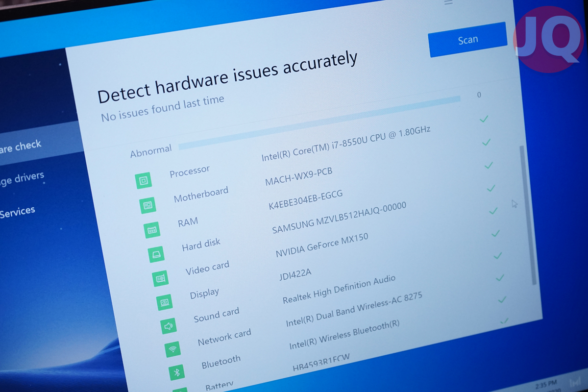Click the "Bluetooth" label
The width and height of the screenshot is (588, 392).
pos(221,362)
